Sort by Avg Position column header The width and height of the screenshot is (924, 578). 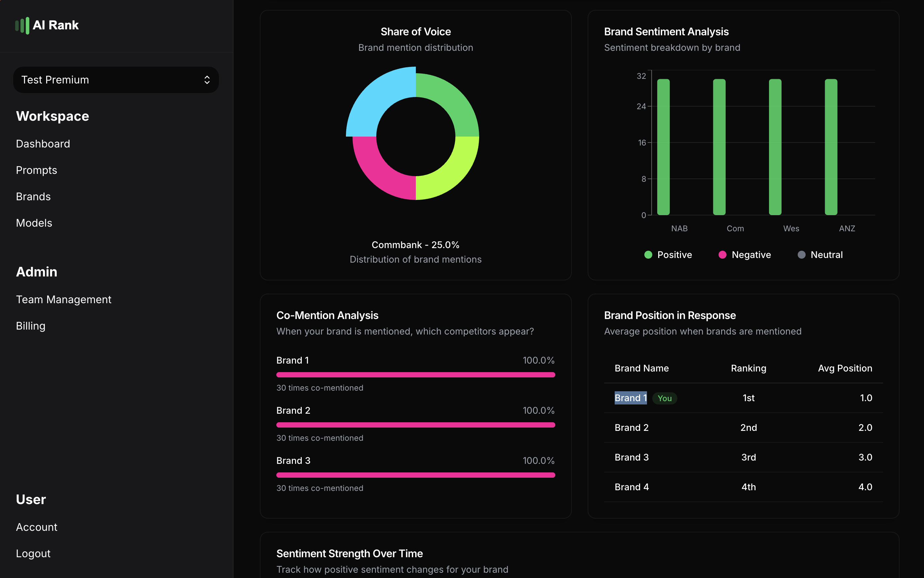click(x=845, y=368)
